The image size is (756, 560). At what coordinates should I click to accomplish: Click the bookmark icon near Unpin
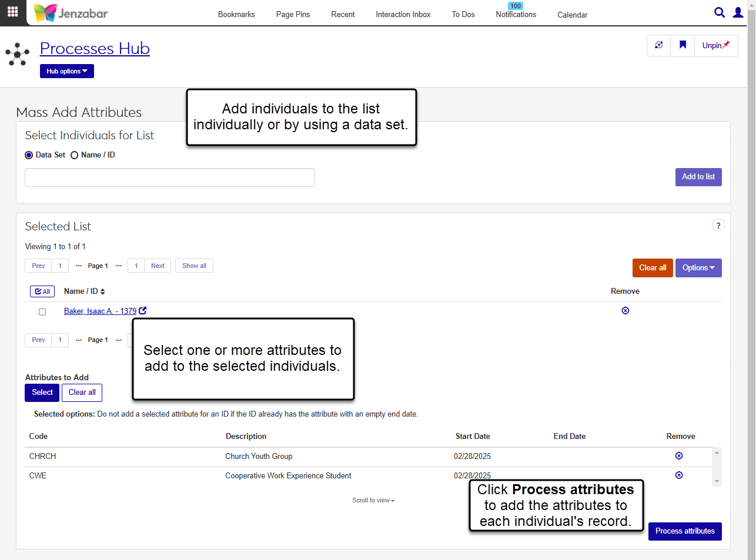683,45
